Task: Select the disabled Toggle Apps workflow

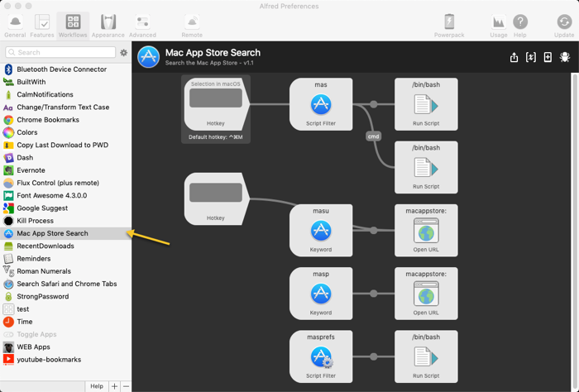Action: point(65,334)
